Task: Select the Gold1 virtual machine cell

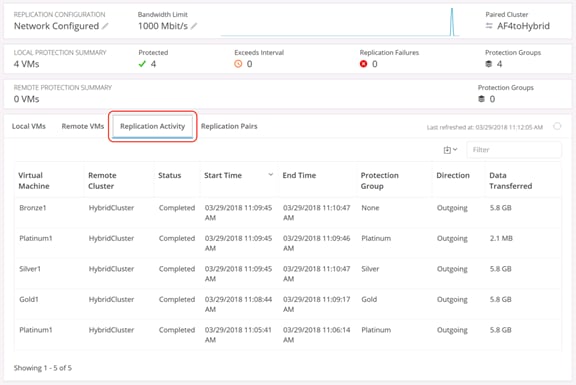Action: pos(29,299)
